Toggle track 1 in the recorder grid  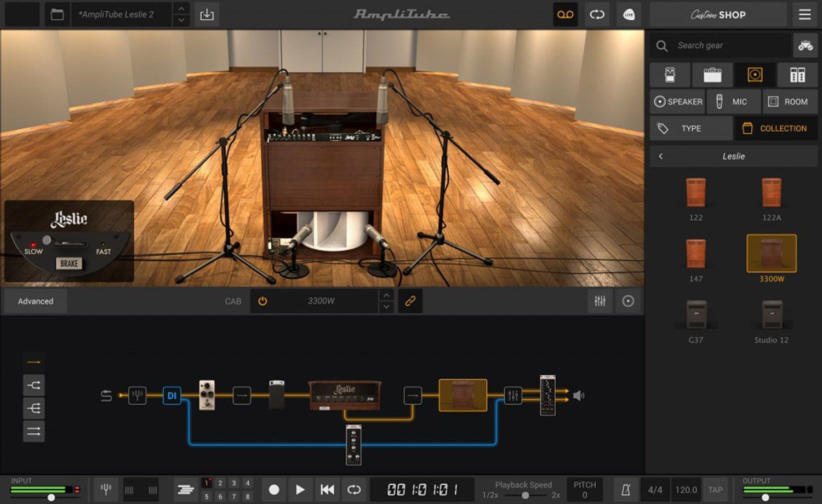pos(207,483)
